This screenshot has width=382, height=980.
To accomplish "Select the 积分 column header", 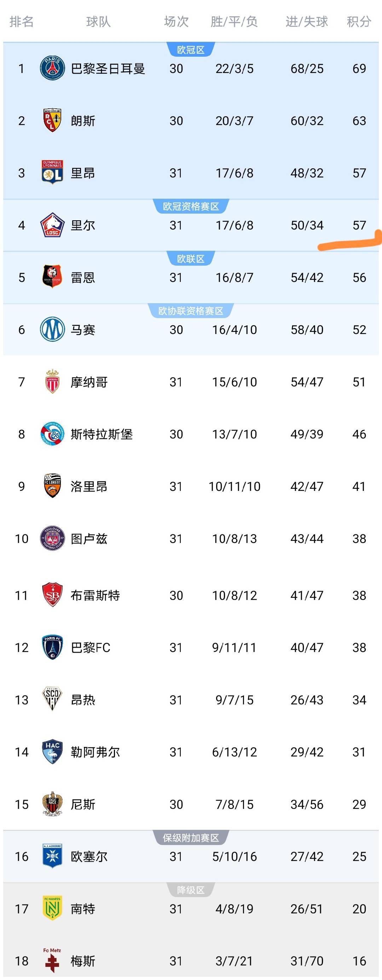I will pos(359,22).
